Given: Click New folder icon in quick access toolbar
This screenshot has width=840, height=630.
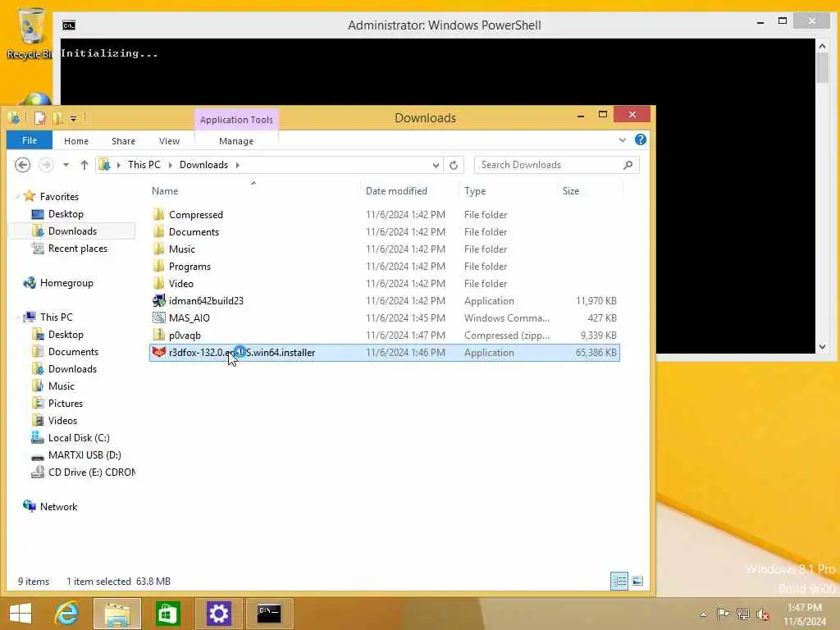Looking at the screenshot, I should point(58,118).
